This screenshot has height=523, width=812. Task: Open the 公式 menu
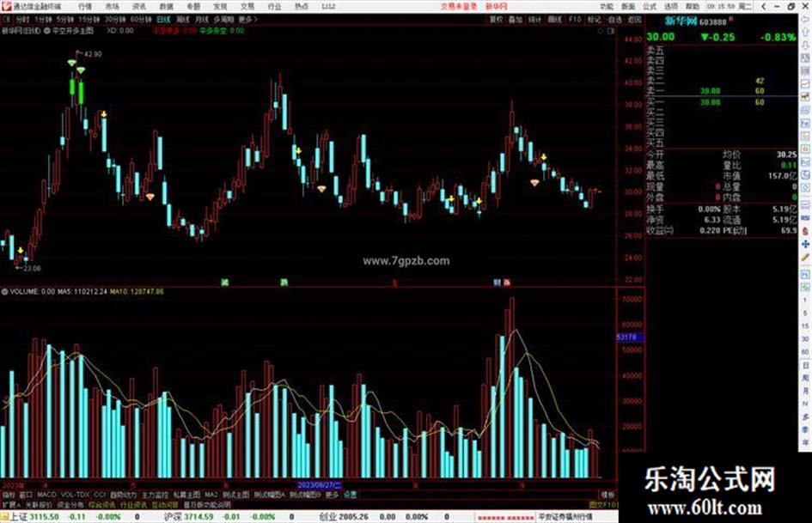click(650, 6)
